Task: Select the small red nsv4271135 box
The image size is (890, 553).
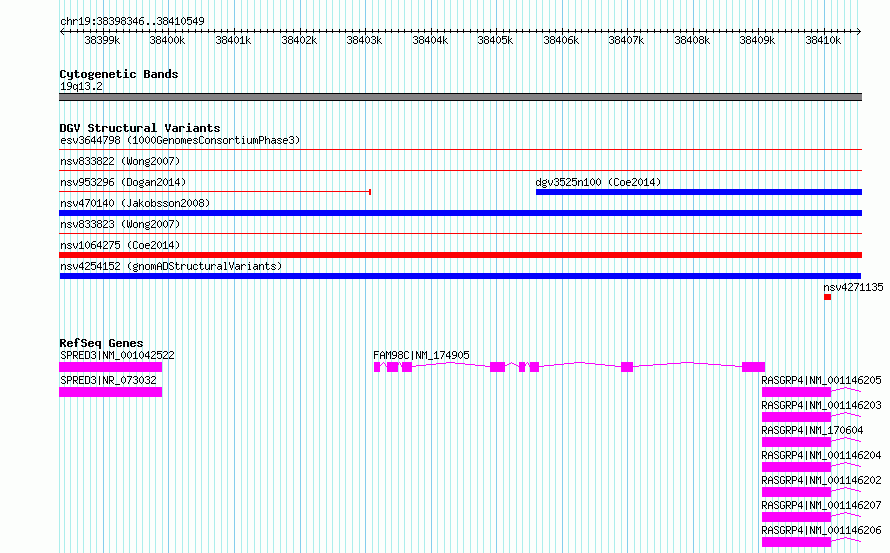Action: pyautogui.click(x=828, y=297)
